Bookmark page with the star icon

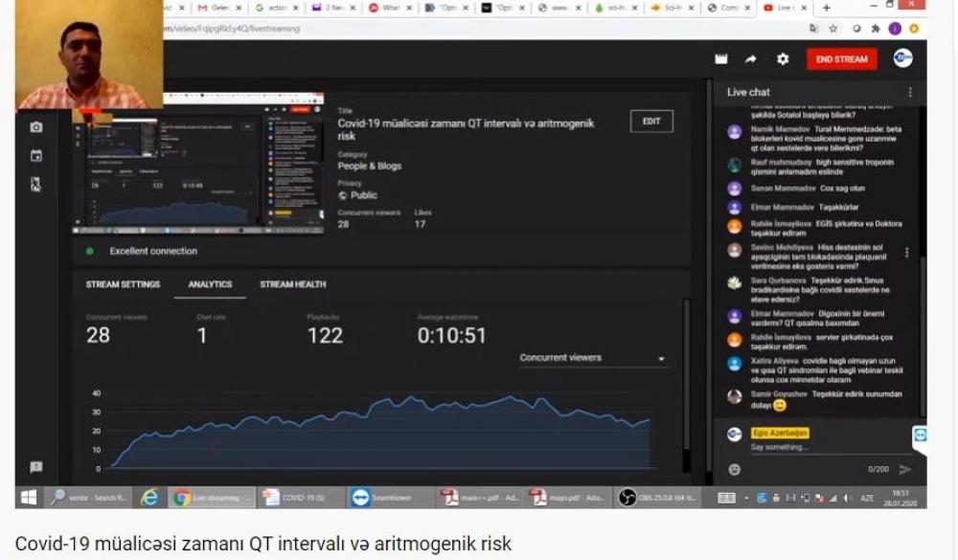click(x=833, y=29)
